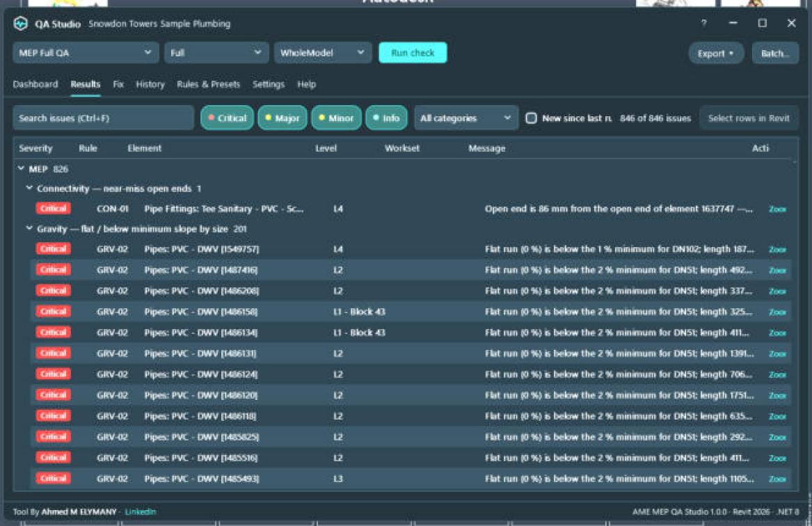Select the row for Pipes PVC - DWV [1486131]
812x526 pixels.
[x=411, y=353]
